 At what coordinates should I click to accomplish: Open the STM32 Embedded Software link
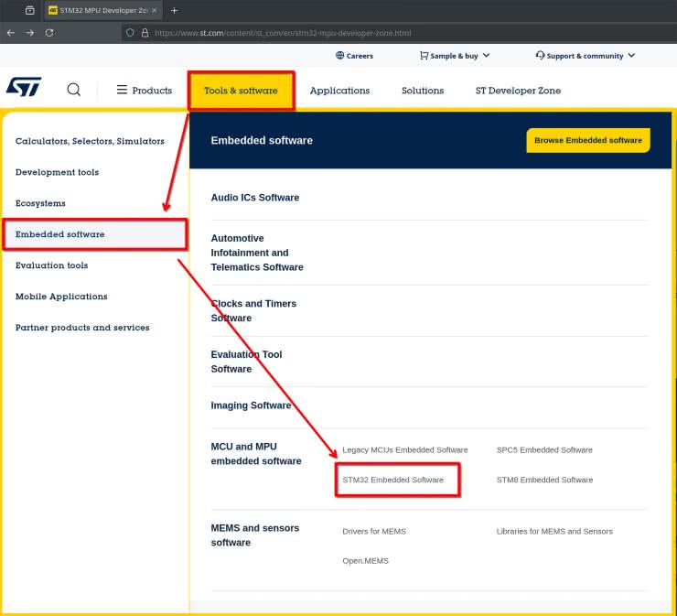coord(393,480)
